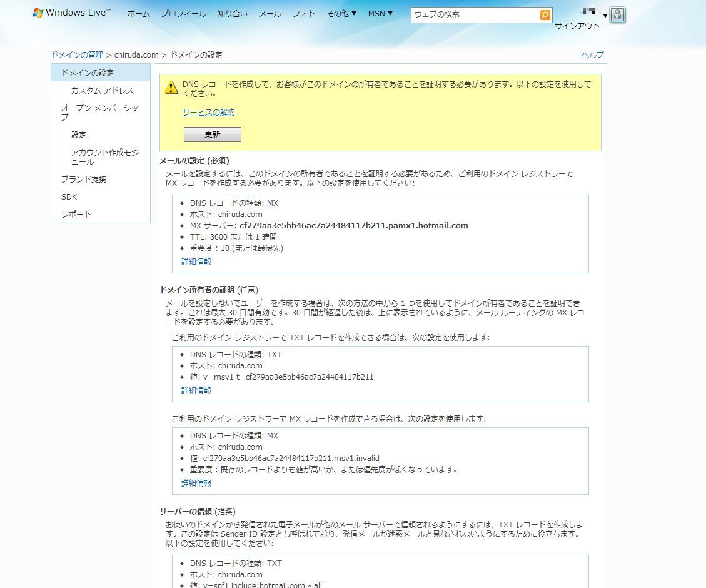Select オープン メンバーシップ in the sidebar

coord(99,113)
